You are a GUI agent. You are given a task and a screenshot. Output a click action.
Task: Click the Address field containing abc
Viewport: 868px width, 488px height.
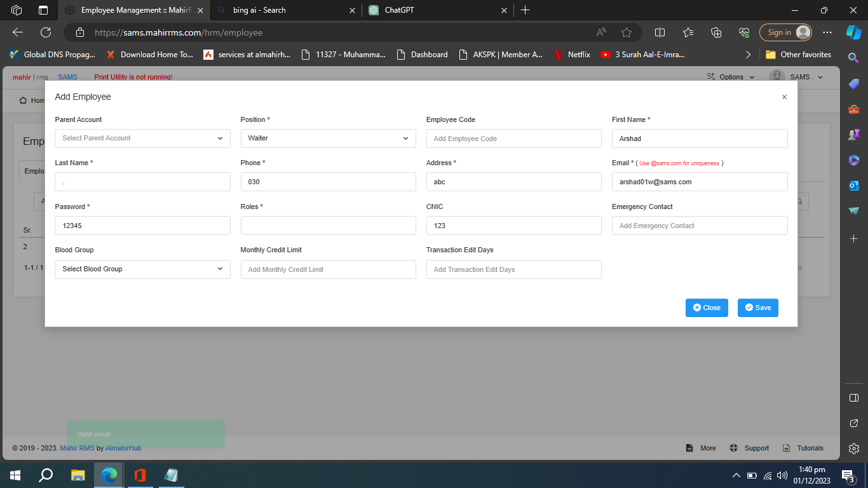pyautogui.click(x=513, y=182)
